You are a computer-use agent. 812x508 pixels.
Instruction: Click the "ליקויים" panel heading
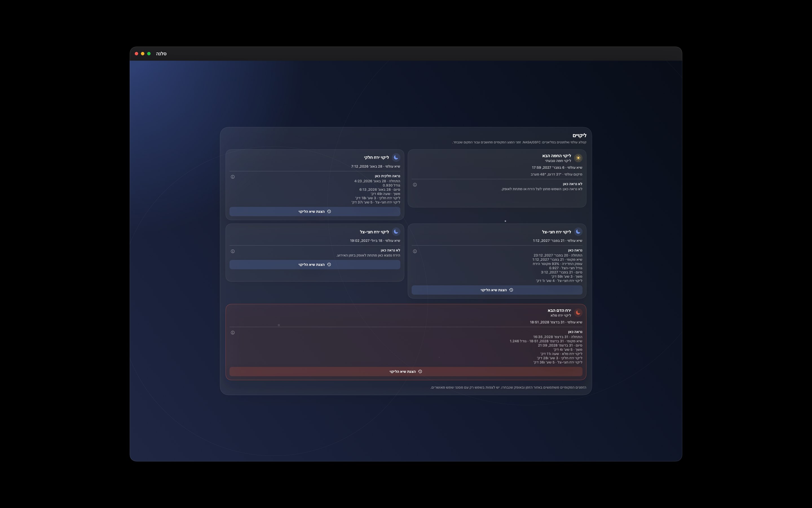tap(579, 135)
